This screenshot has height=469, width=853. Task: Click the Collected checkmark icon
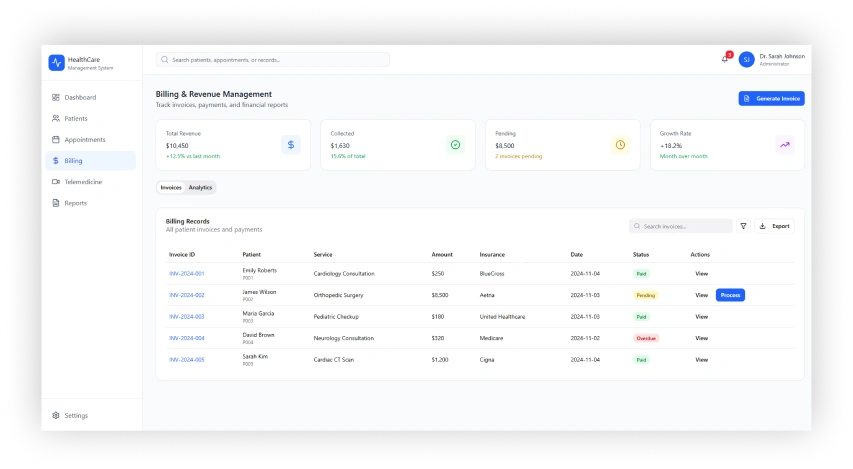[x=455, y=145]
